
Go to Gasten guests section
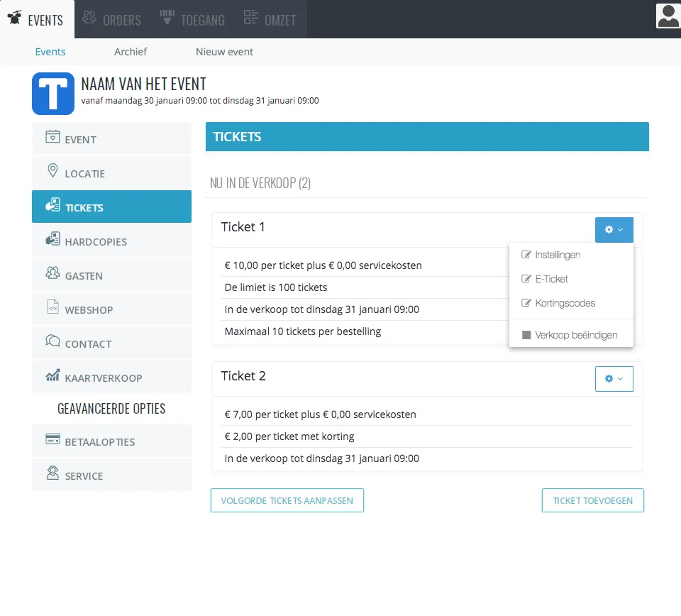[111, 275]
